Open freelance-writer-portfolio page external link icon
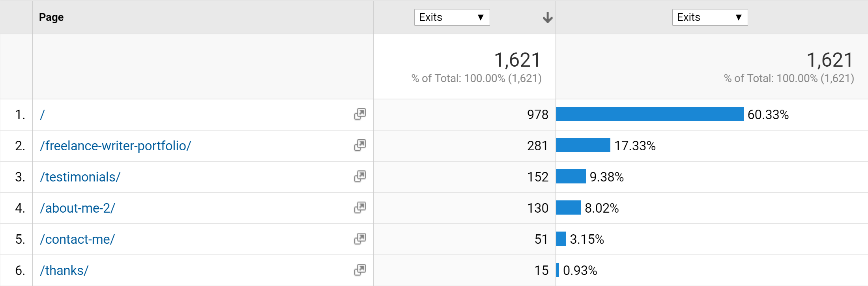 click(360, 145)
